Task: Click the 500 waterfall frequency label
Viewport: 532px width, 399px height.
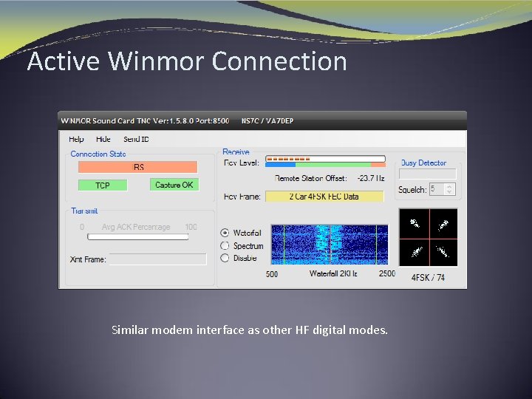Action: (x=272, y=274)
